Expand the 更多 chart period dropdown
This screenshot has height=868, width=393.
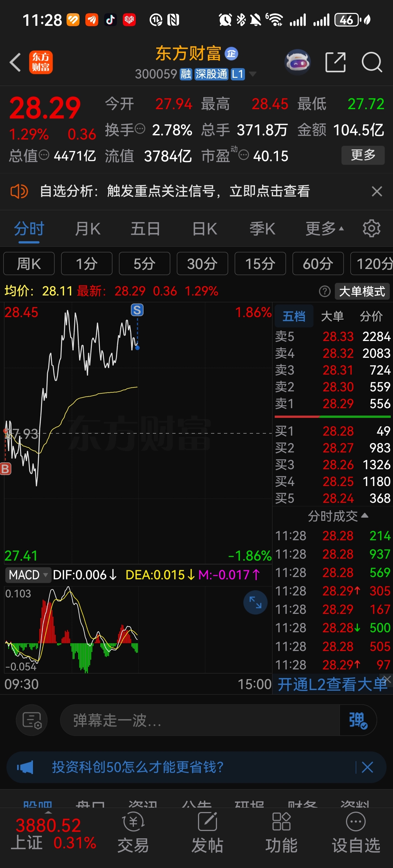[x=324, y=229]
